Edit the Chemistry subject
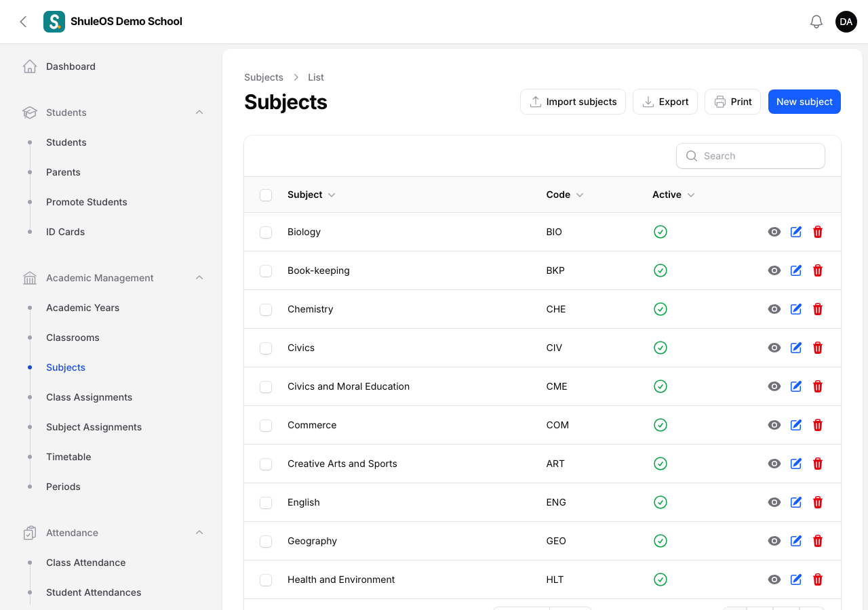Viewport: 868px width, 610px height. 796,309
